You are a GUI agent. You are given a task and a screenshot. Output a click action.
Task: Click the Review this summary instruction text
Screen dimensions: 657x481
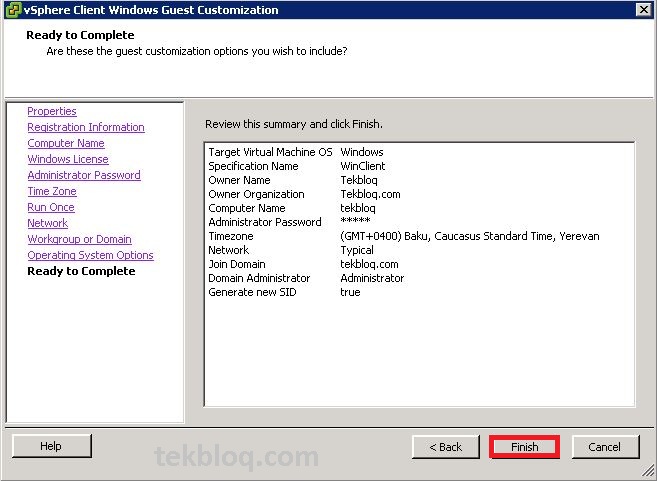[294, 124]
